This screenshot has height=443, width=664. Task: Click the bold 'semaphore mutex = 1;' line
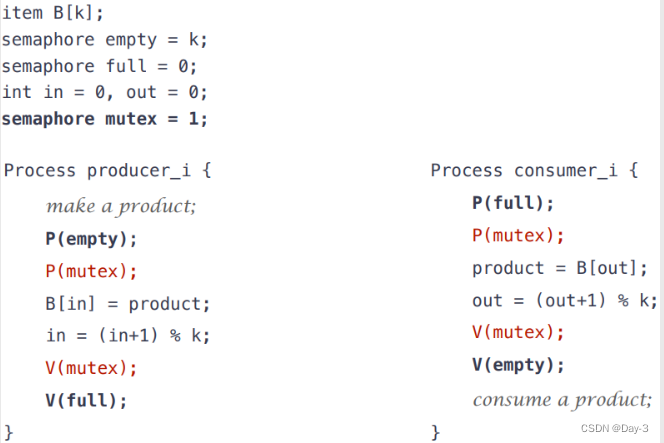click(x=105, y=118)
